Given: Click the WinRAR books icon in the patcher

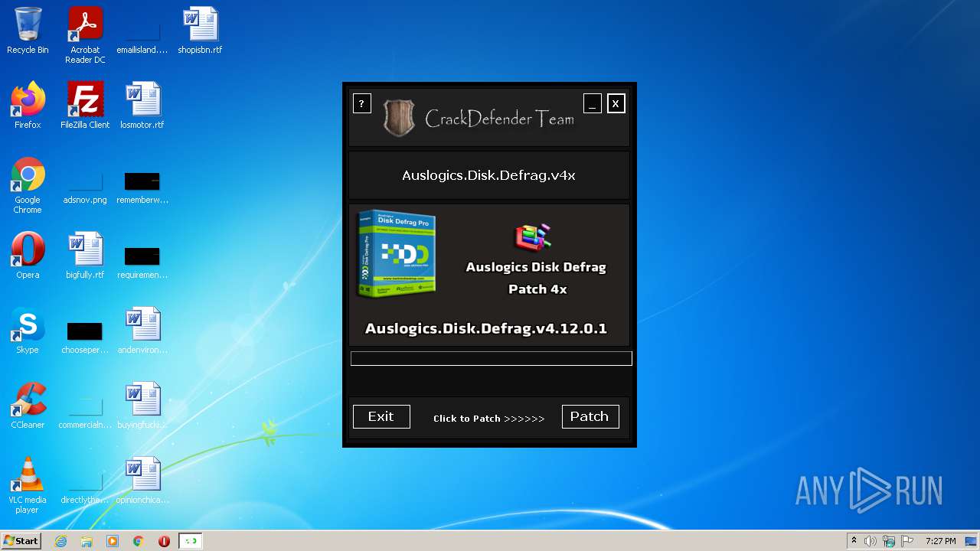Looking at the screenshot, I should tap(533, 237).
